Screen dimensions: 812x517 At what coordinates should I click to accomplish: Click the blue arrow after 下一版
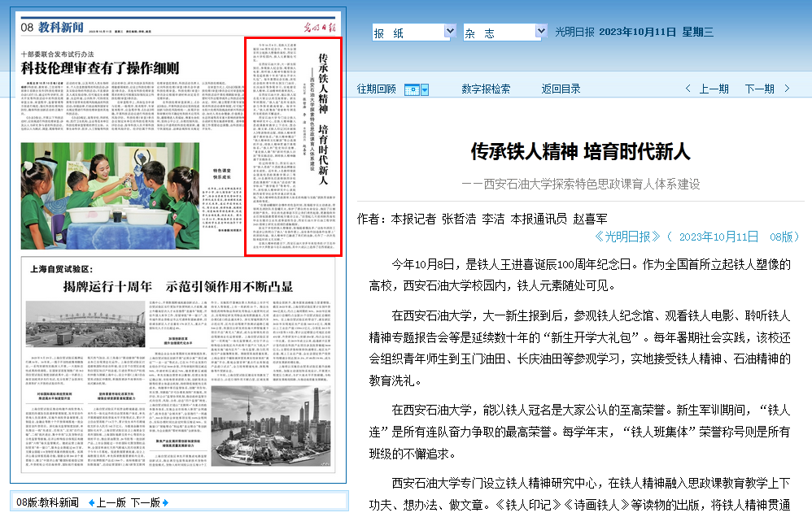coord(166,502)
